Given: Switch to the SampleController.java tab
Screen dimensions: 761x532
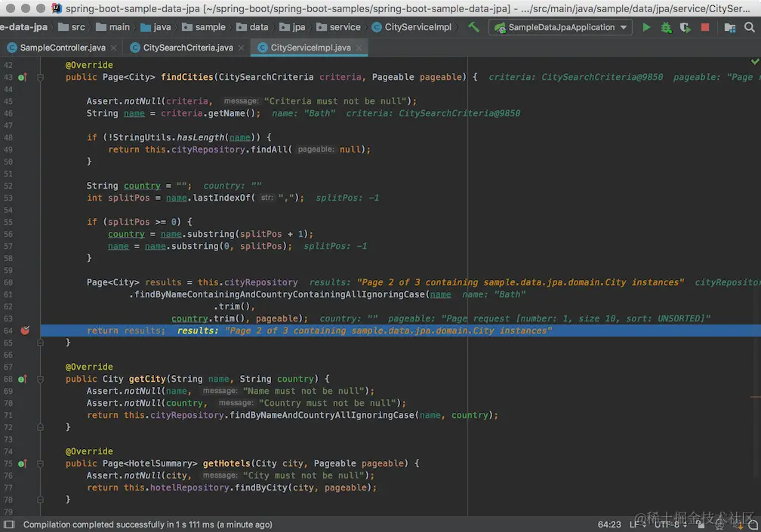Looking at the screenshot, I should pos(62,48).
